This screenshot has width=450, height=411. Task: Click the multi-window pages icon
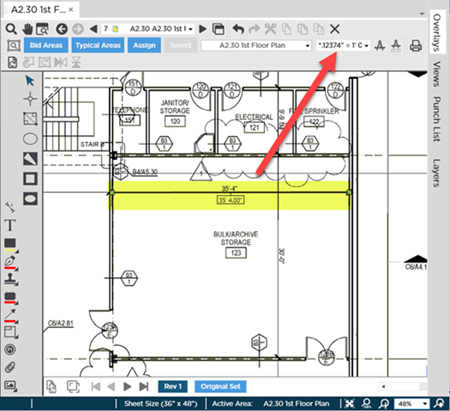coord(218,29)
